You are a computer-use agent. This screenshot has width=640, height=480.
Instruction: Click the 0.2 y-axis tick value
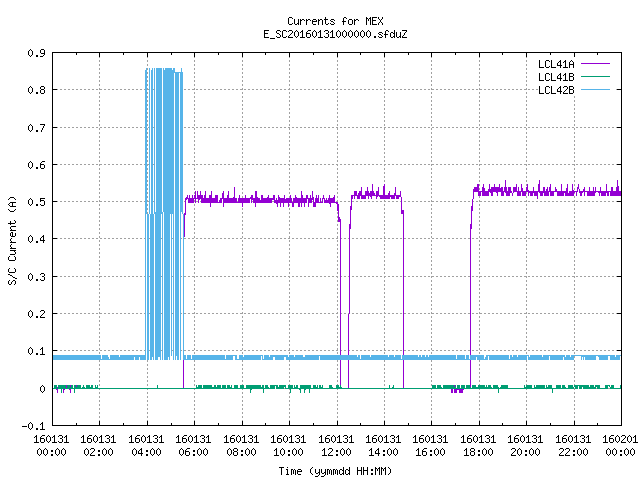tap(36, 314)
